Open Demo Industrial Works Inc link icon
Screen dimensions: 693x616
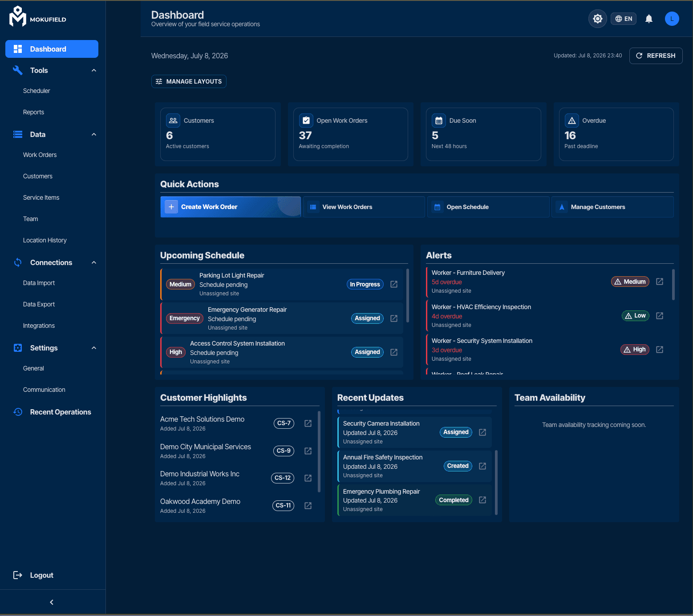click(308, 478)
